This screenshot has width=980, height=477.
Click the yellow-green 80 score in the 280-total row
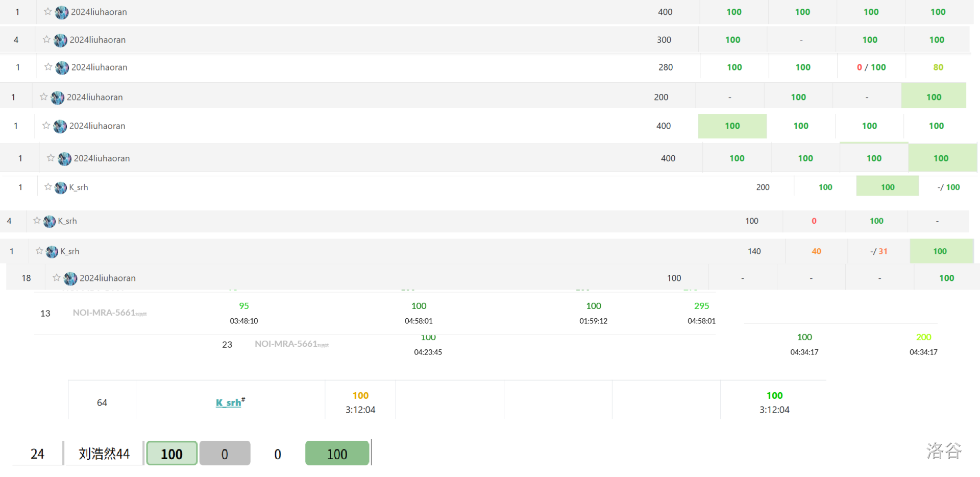[x=938, y=67]
